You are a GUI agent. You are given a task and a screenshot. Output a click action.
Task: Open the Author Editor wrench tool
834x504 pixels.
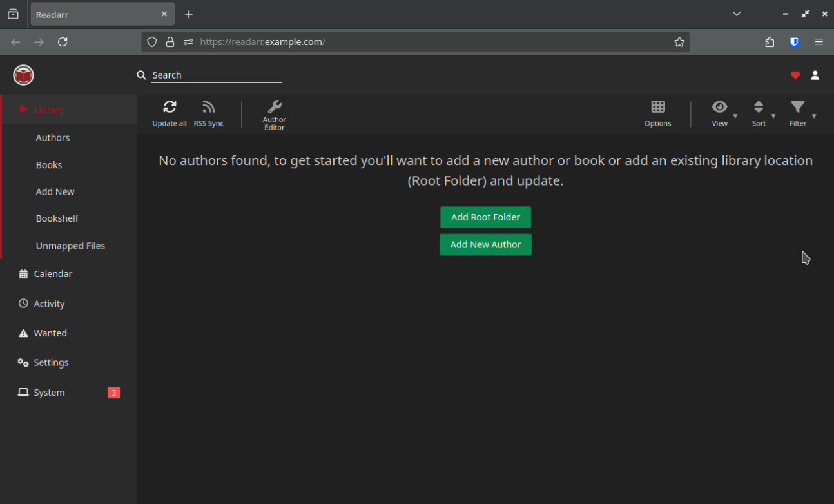274,108
